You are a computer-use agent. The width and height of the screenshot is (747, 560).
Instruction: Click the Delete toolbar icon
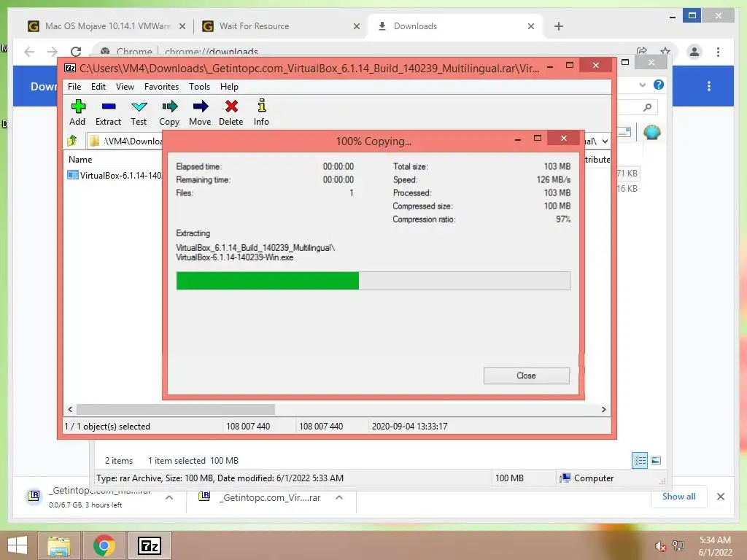click(x=231, y=112)
